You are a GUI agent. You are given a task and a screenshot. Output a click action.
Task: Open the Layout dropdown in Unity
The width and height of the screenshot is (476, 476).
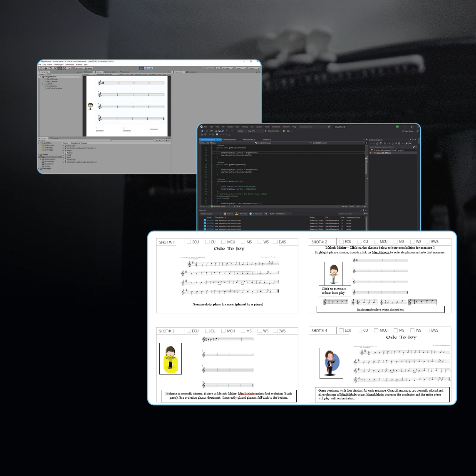pos(253,68)
